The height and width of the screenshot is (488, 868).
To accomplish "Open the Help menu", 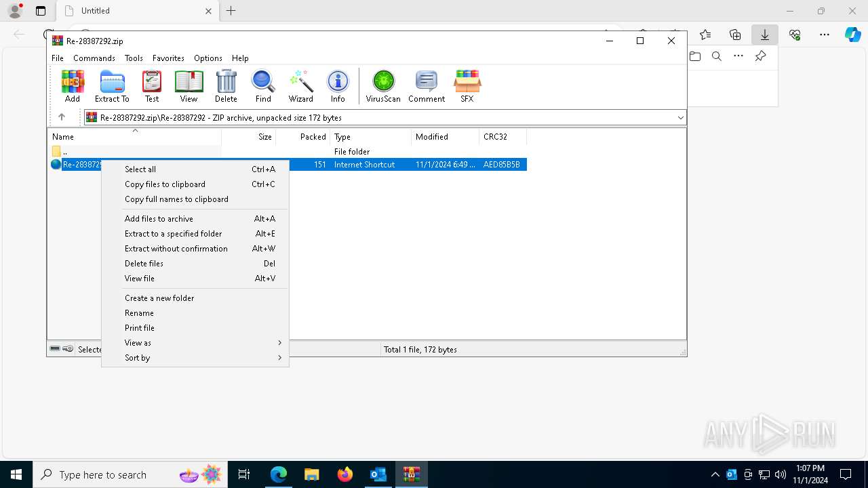I will pyautogui.click(x=240, y=58).
